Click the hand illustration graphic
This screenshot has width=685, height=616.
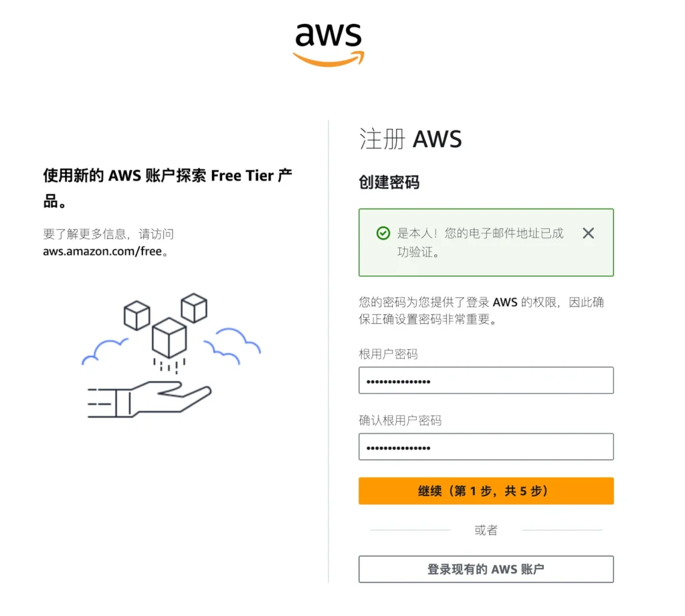click(149, 399)
